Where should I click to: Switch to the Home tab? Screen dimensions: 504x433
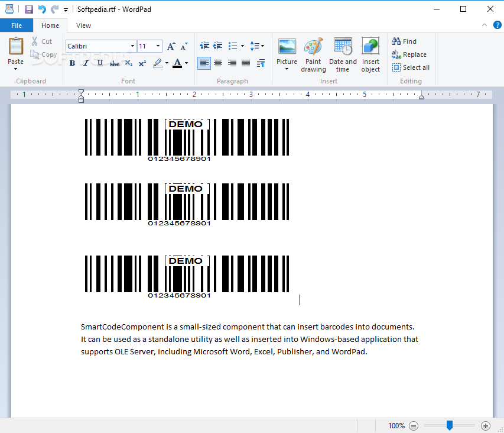(x=50, y=25)
